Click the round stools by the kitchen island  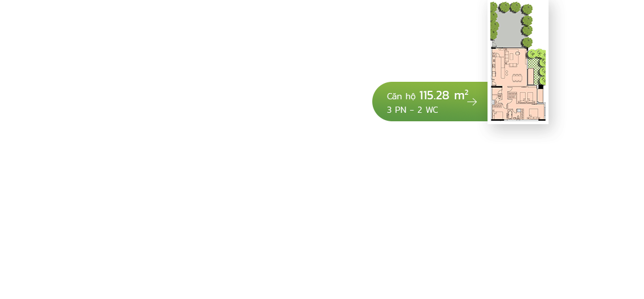507,73
